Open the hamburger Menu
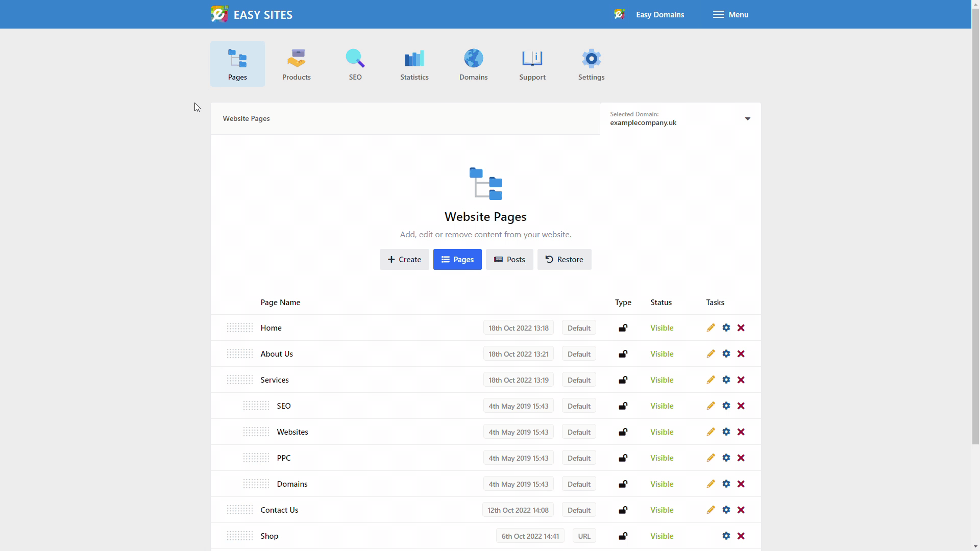 (x=730, y=14)
